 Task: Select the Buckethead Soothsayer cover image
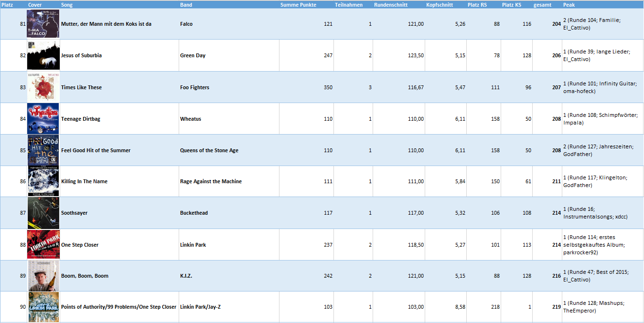pos(43,213)
